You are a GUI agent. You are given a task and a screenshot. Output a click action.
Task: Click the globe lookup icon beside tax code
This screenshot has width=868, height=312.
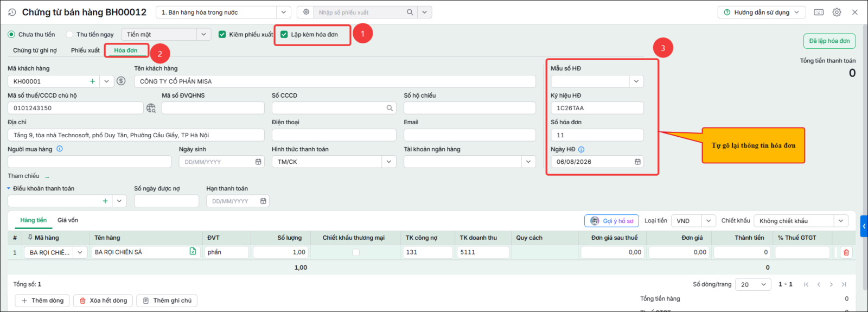151,108
